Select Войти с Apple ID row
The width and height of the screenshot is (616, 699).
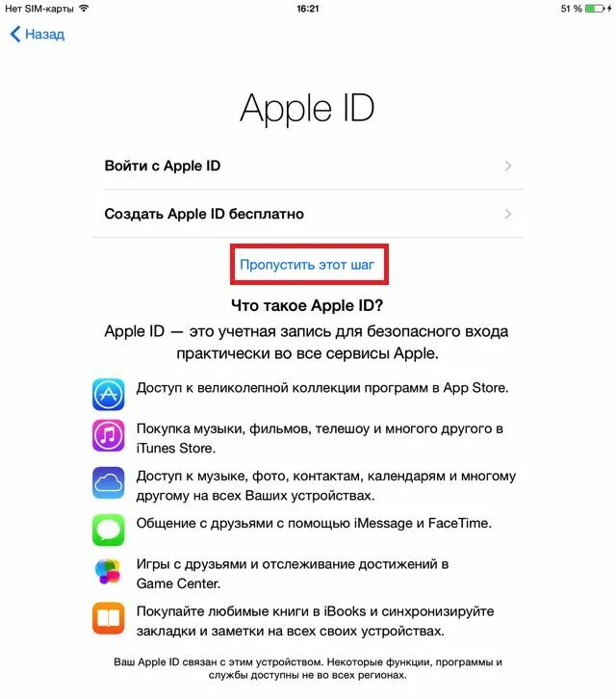pos(308,166)
